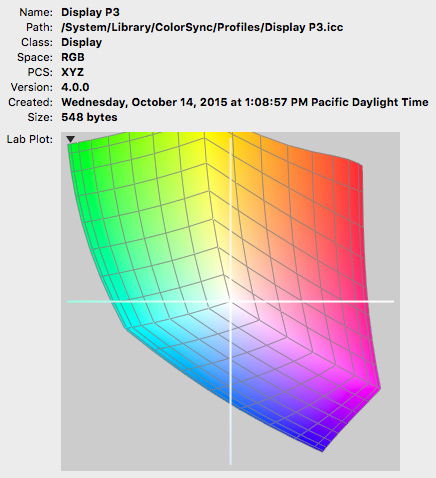Click the Space value RGB
436x478 pixels.
click(73, 57)
